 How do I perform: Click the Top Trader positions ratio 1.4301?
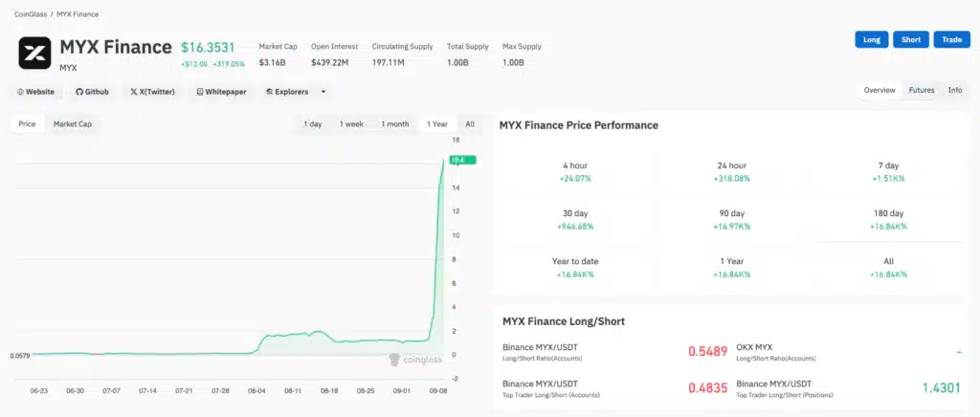click(x=942, y=388)
